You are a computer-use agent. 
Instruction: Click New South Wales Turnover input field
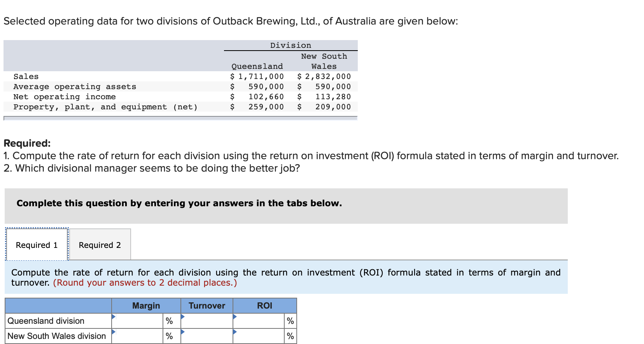(206, 335)
